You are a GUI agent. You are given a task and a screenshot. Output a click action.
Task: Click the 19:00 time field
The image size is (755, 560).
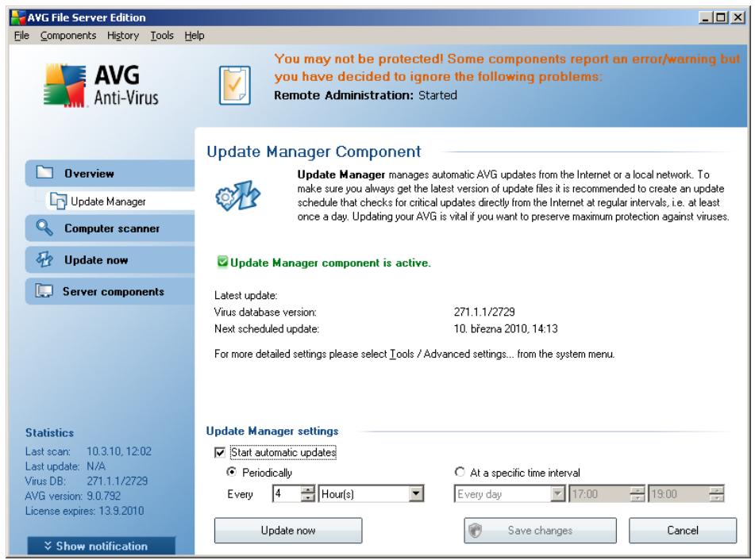pyautogui.click(x=679, y=493)
